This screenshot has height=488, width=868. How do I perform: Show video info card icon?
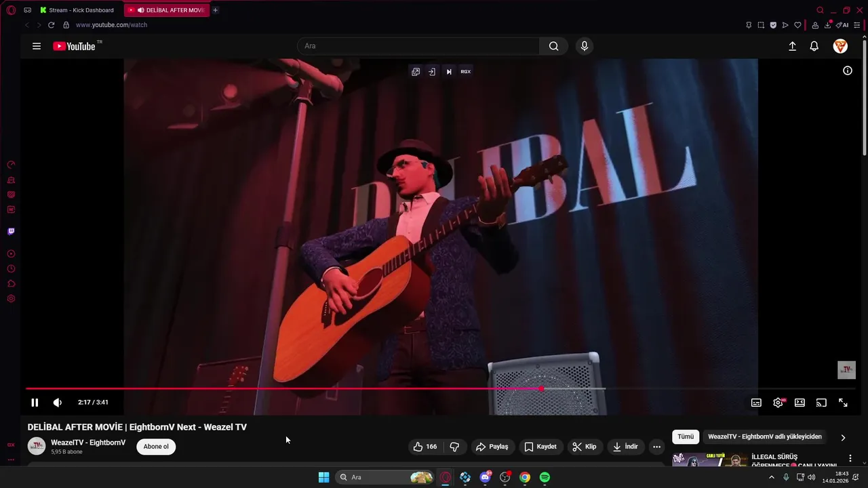click(x=848, y=70)
